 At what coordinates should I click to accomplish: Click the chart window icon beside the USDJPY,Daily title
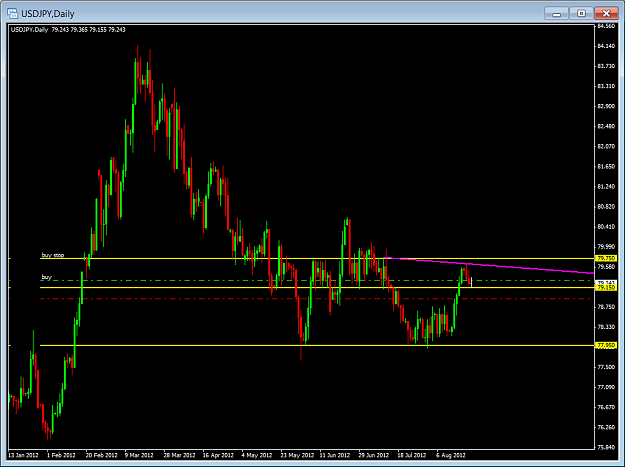[12, 14]
